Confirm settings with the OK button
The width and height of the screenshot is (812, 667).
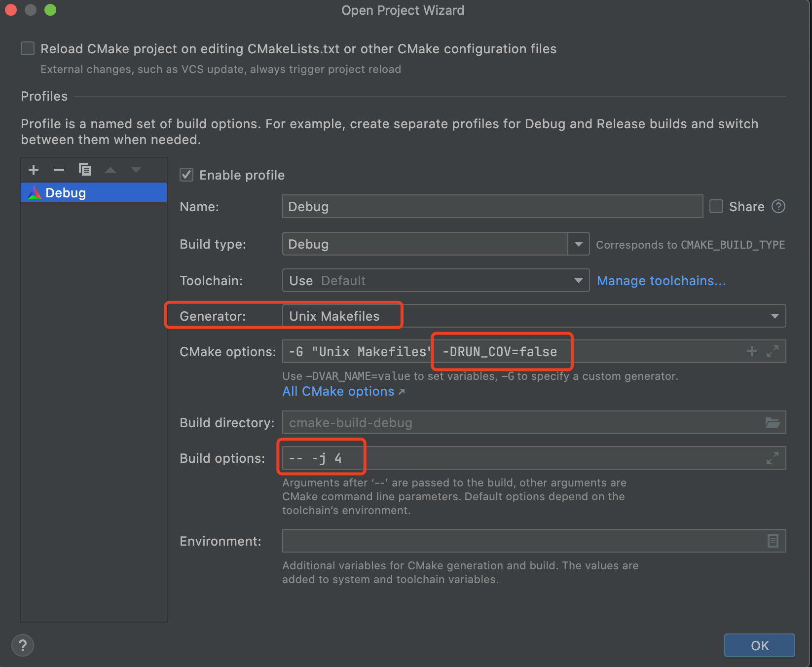coord(759,645)
